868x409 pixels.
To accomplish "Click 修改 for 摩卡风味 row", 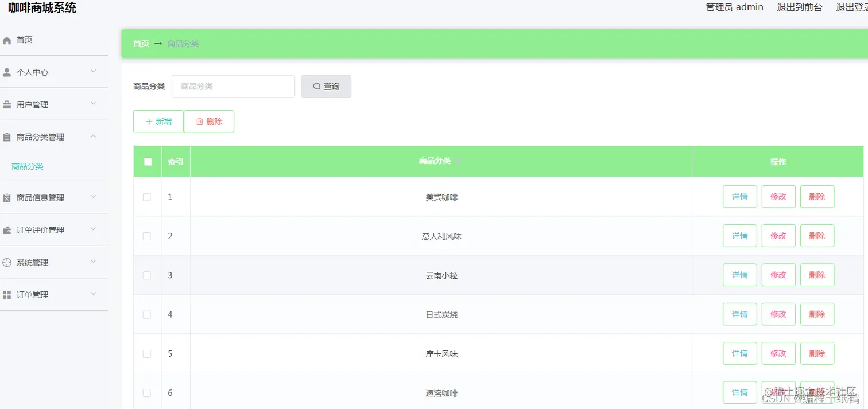I will (778, 353).
